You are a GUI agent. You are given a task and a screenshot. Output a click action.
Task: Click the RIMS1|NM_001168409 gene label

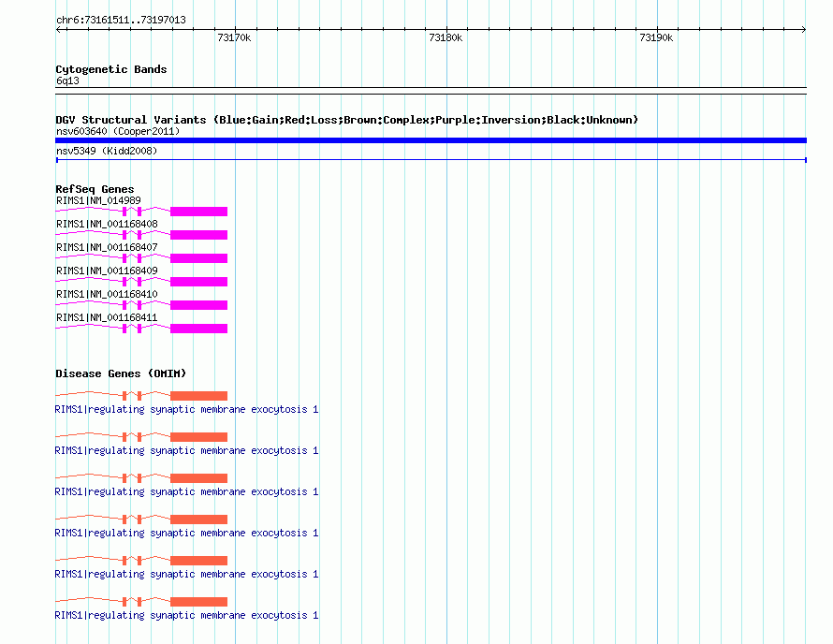[x=107, y=271]
